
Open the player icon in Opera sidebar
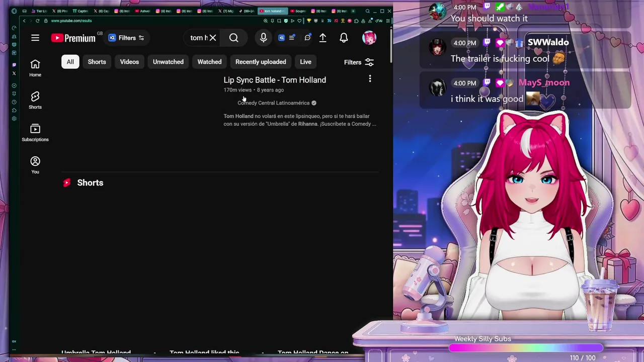point(14,85)
